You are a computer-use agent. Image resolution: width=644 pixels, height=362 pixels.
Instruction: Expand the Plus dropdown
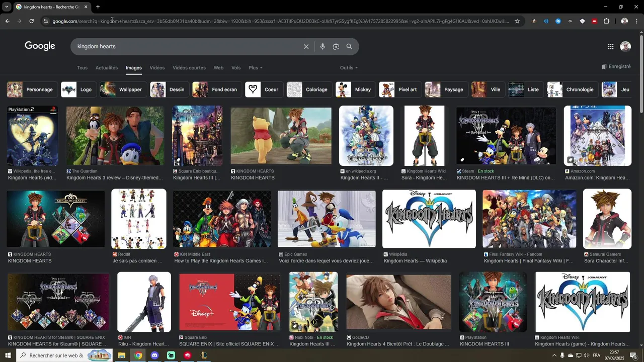pos(256,68)
